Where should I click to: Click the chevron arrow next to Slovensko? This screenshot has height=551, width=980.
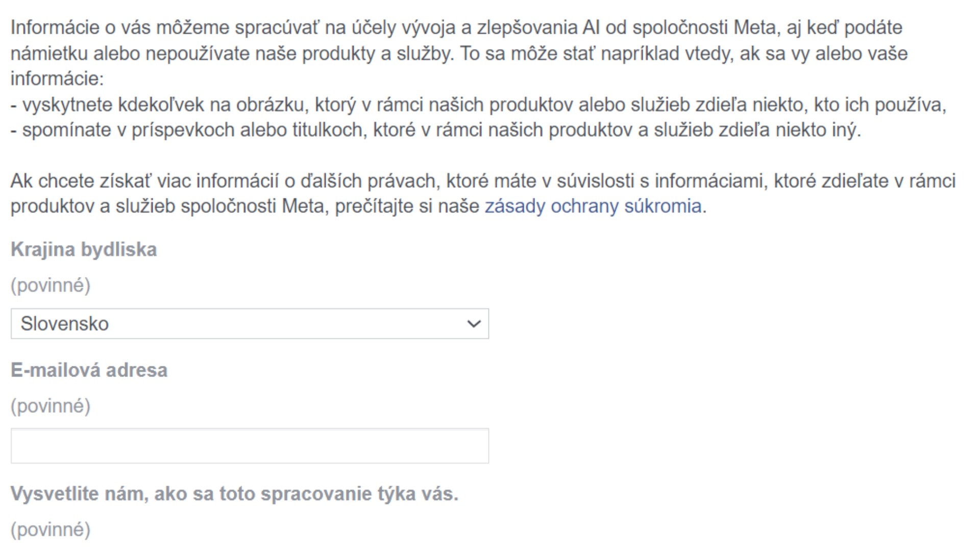click(x=474, y=323)
